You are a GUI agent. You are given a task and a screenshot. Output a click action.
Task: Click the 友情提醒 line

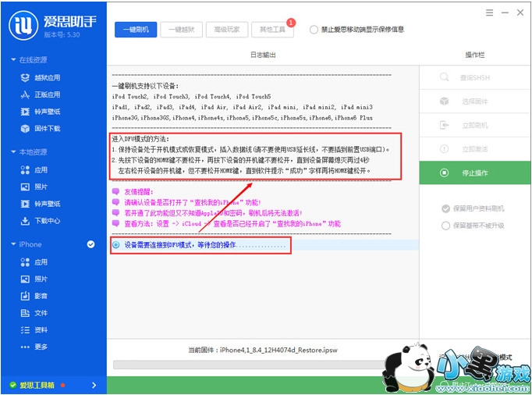[x=138, y=192]
